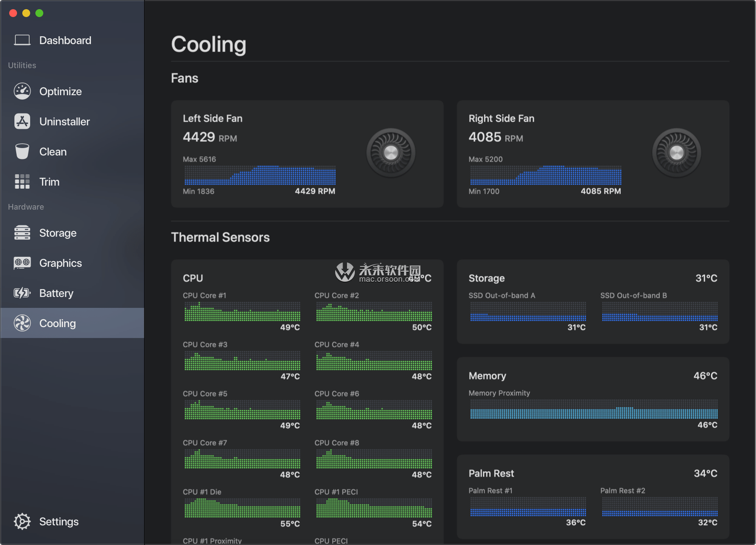Click the CPU #1 Die sensor graph

242,508
